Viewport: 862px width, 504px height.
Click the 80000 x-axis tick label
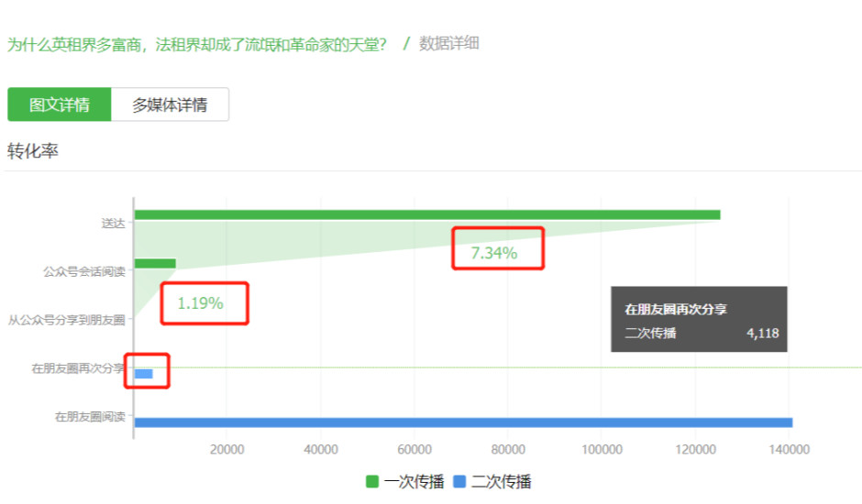tap(508, 450)
